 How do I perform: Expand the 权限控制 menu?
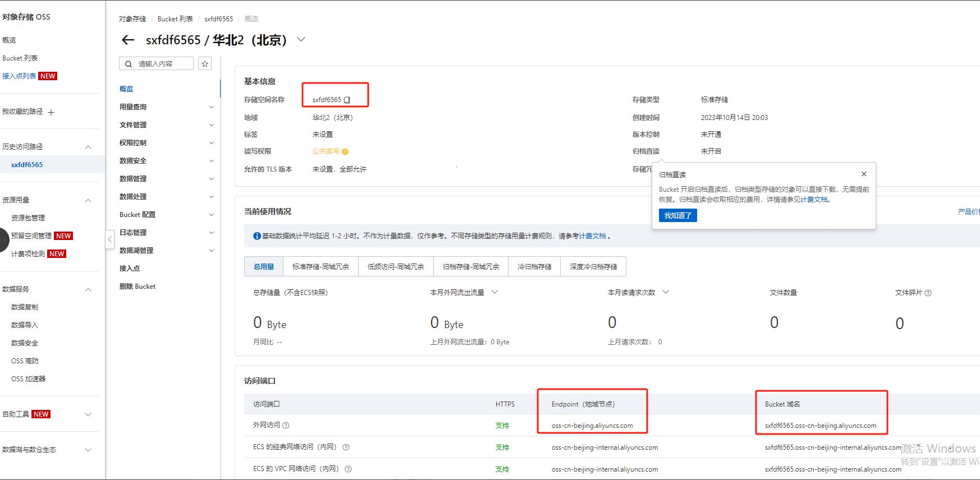click(x=212, y=143)
